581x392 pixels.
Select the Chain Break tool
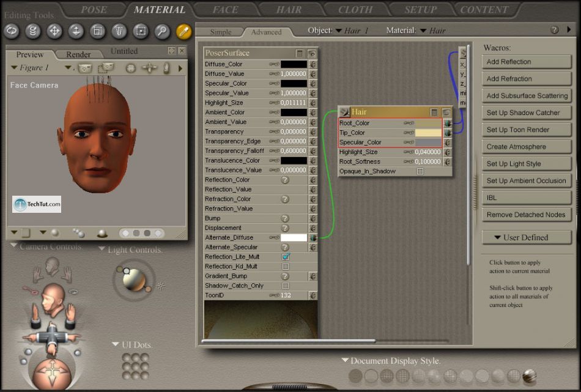141,31
